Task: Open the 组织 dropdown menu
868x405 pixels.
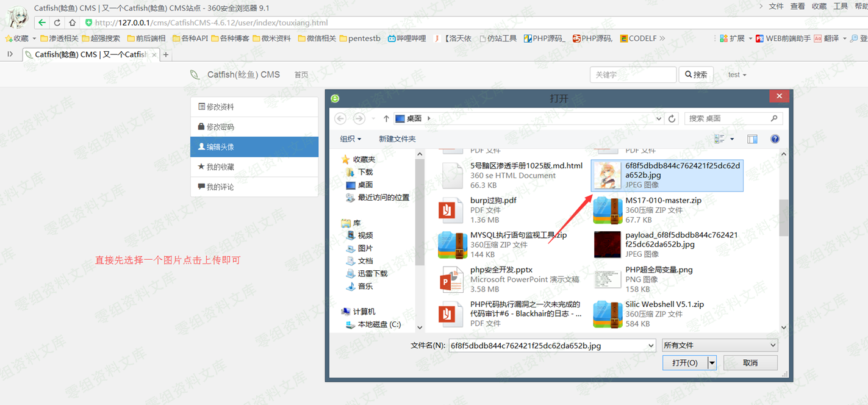Action: (350, 139)
